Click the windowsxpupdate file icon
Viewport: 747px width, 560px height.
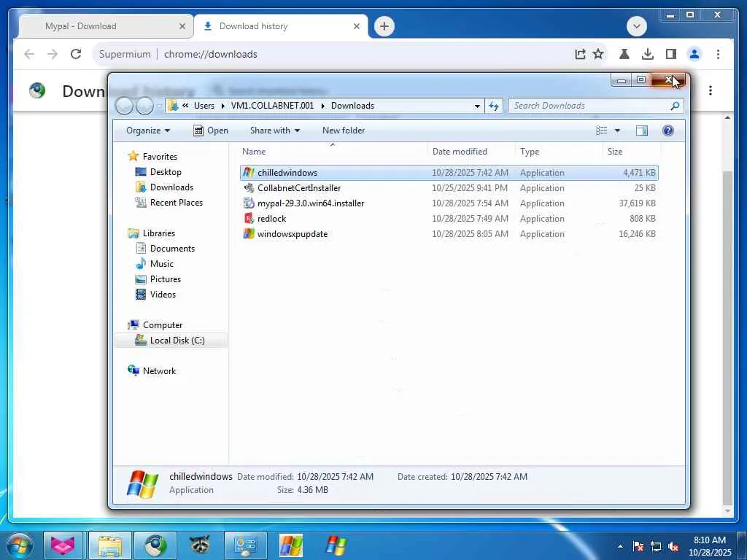coord(248,233)
